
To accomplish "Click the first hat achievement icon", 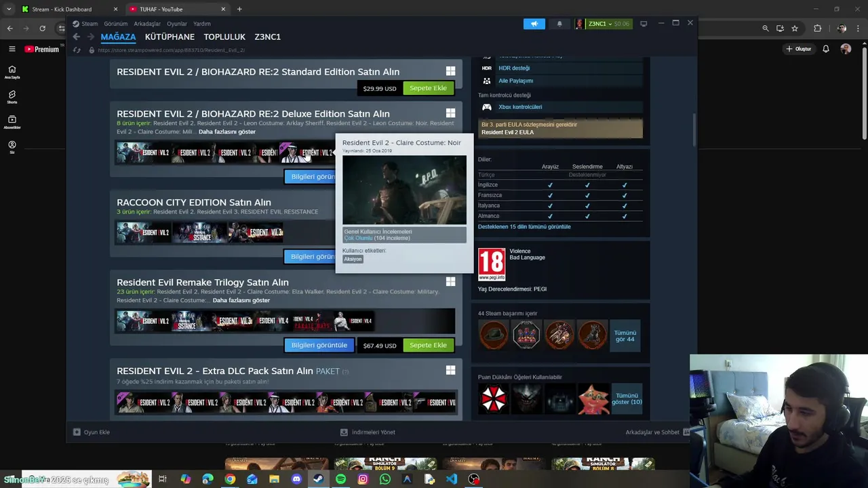I will pos(494,335).
